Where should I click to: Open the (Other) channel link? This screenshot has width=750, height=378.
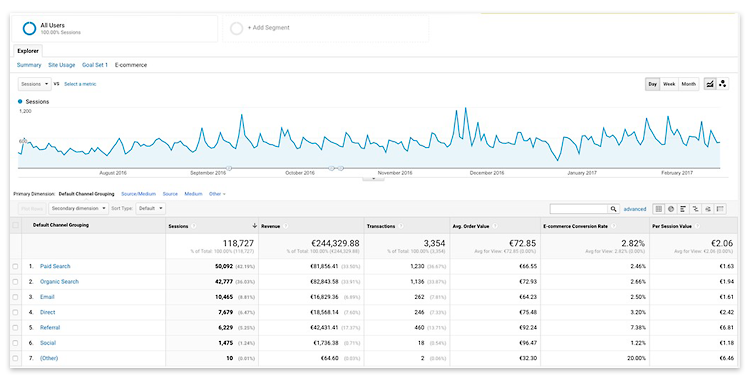(x=49, y=358)
